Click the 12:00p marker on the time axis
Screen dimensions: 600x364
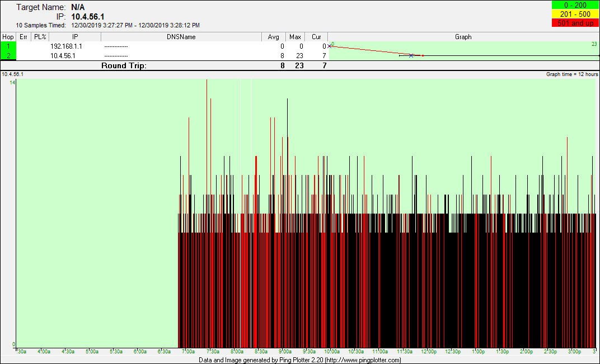click(x=429, y=352)
